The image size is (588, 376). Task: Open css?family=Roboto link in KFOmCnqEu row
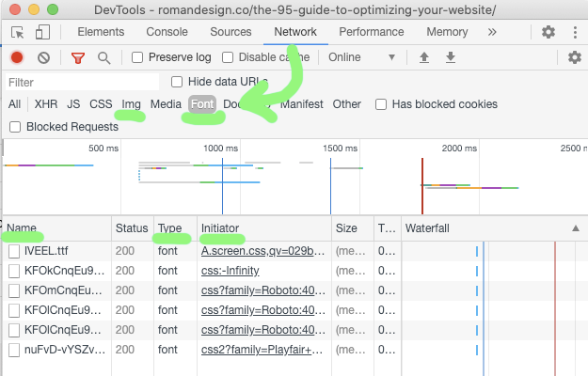point(262,290)
